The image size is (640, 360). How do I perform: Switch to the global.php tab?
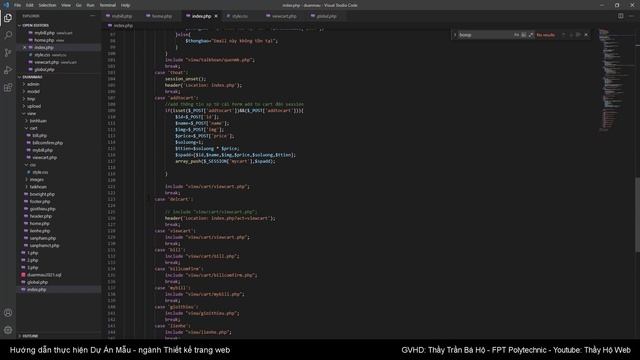(326, 16)
